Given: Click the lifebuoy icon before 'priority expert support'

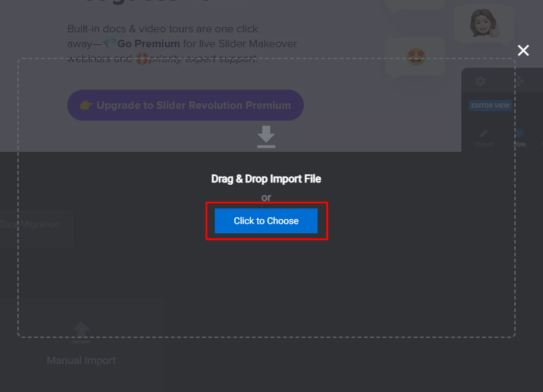Looking at the screenshot, I should (x=141, y=58).
